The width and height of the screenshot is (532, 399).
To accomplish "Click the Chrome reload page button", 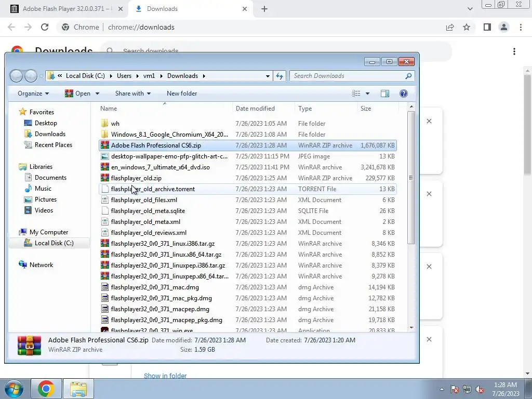I will point(45,27).
